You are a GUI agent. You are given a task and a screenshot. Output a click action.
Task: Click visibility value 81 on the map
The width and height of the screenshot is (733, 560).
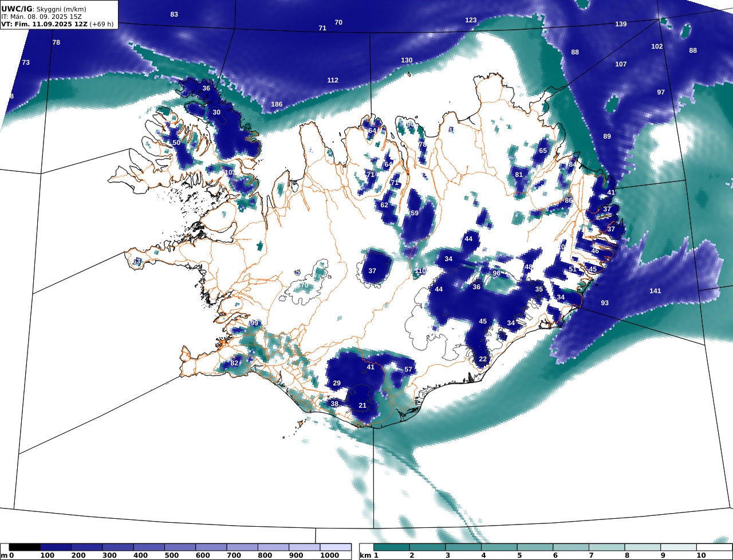(519, 175)
